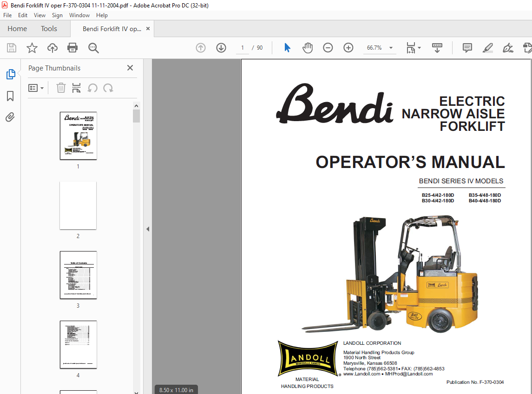This screenshot has width=532, height=394.
Task: Open fit page options dropdown arrow
Action: click(x=420, y=48)
